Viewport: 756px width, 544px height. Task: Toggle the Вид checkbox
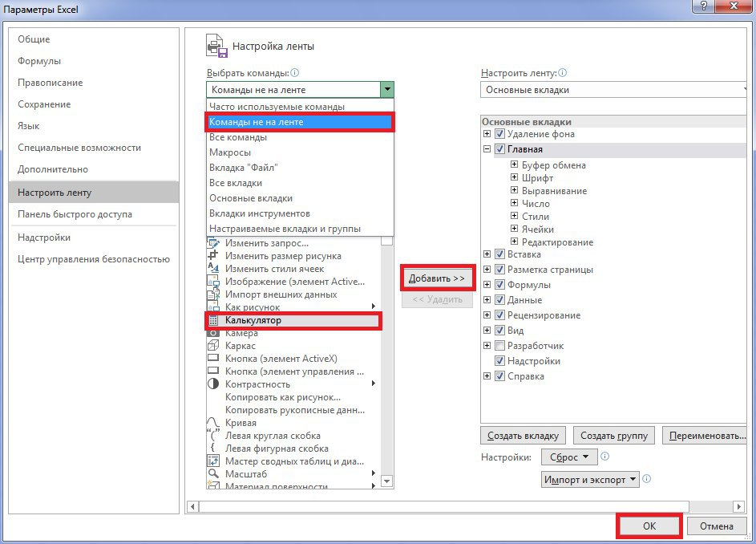pos(500,330)
